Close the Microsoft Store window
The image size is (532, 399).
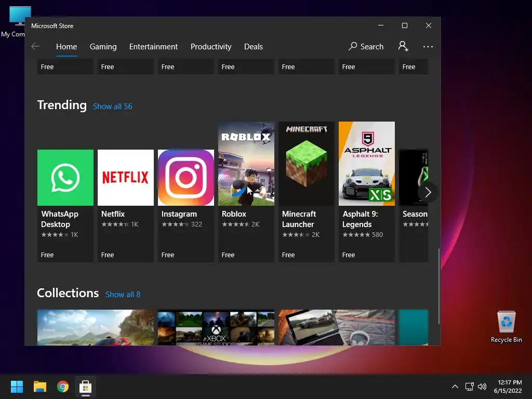tap(429, 25)
